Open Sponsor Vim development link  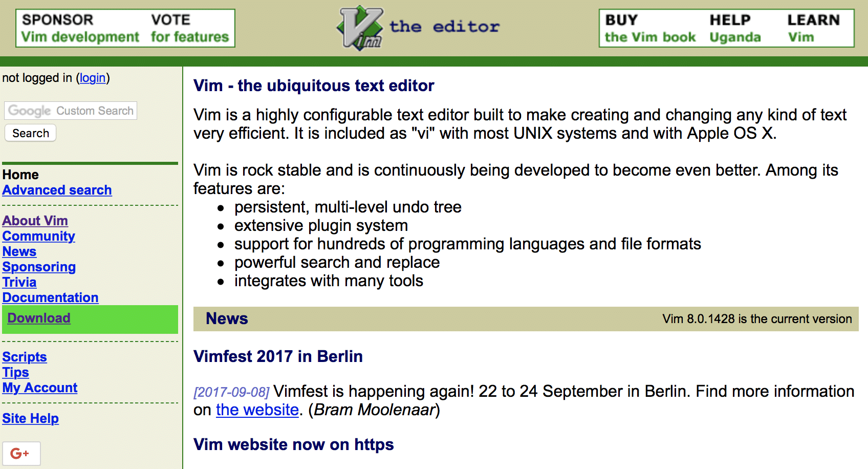pos(80,28)
